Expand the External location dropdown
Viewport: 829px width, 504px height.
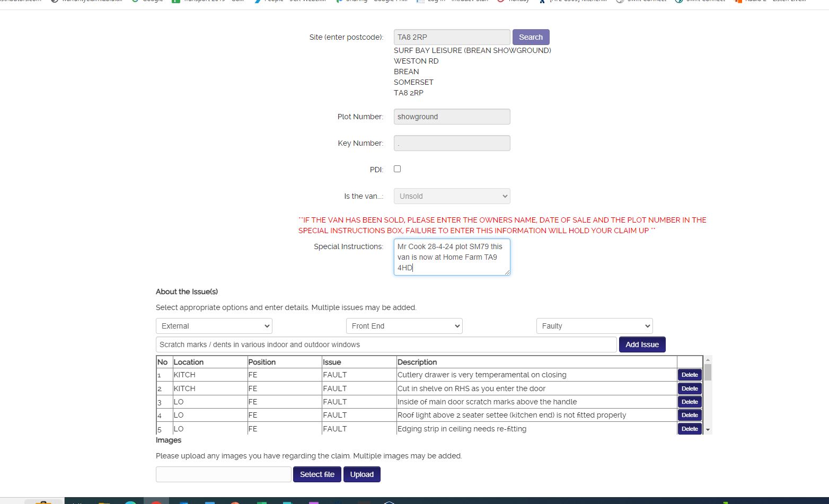[x=214, y=326]
